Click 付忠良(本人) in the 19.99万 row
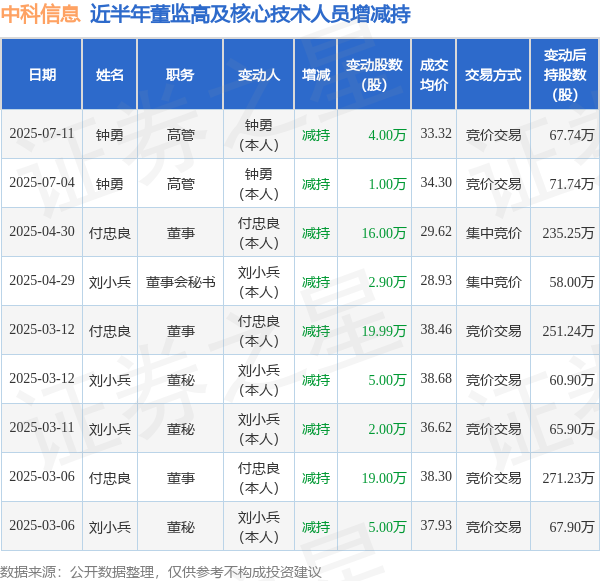The width and height of the screenshot is (600, 581). click(259, 331)
